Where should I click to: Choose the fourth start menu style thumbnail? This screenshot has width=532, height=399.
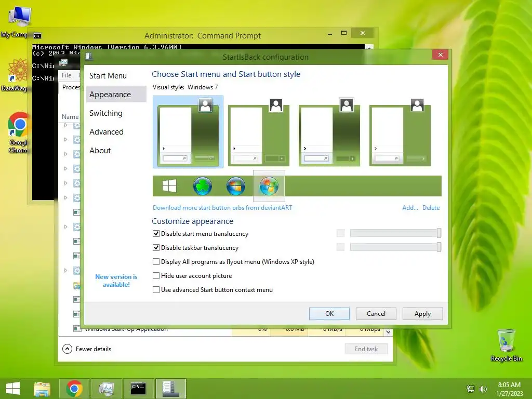(400, 131)
